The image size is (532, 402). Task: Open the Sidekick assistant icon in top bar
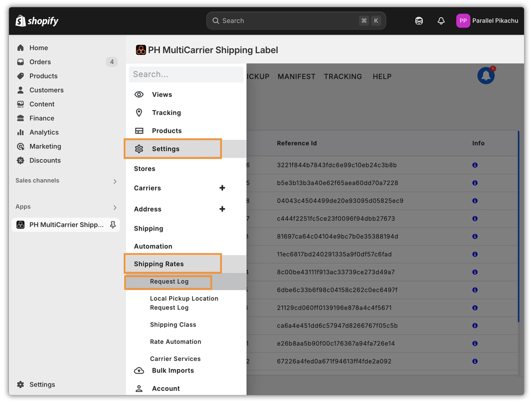(419, 21)
